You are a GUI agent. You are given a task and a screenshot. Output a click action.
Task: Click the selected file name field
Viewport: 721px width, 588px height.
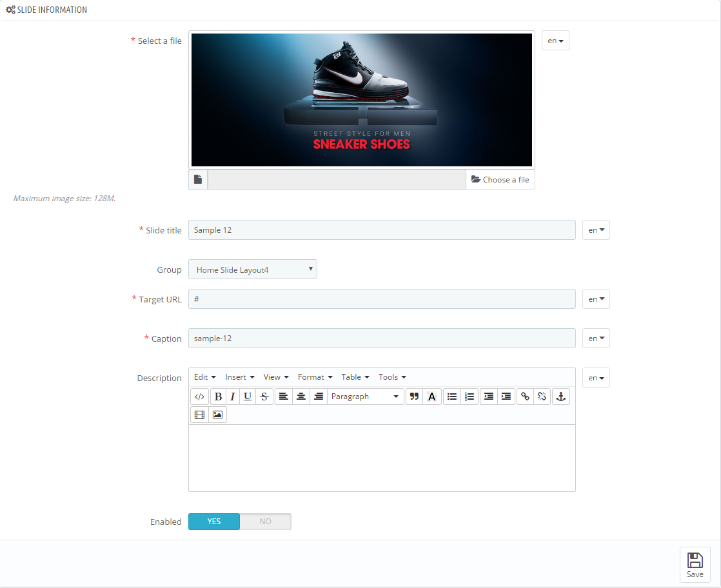(x=337, y=180)
